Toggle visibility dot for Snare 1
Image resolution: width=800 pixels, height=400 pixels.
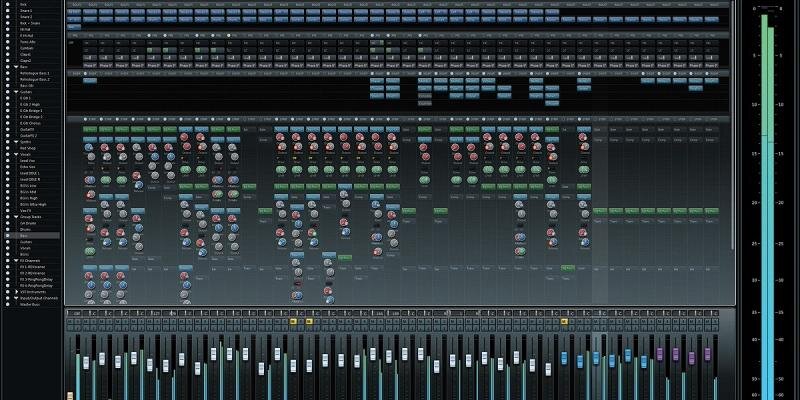click(x=8, y=11)
